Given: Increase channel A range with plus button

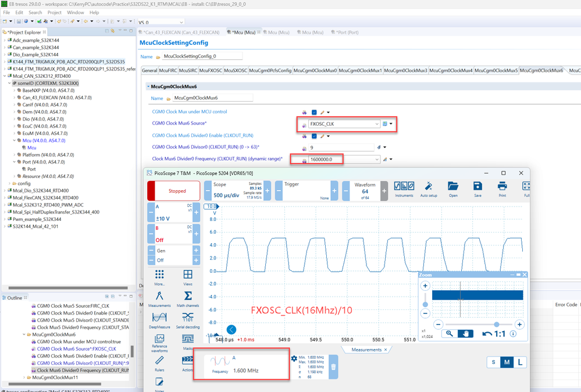Looking at the screenshot, I should pyautogui.click(x=197, y=212).
